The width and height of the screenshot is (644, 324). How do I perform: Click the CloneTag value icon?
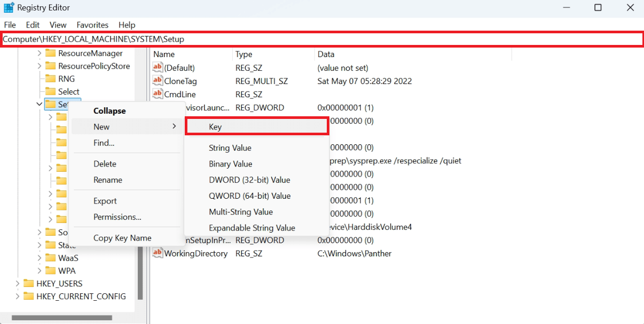[157, 81]
